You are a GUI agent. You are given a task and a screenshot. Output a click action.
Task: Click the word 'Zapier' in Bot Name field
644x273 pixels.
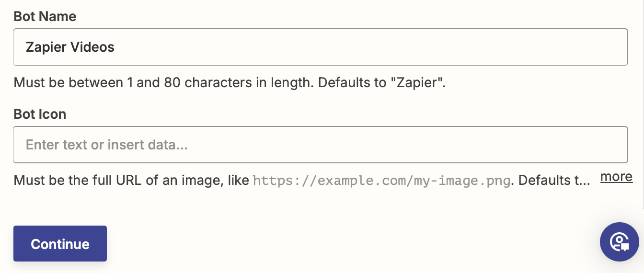click(x=46, y=47)
